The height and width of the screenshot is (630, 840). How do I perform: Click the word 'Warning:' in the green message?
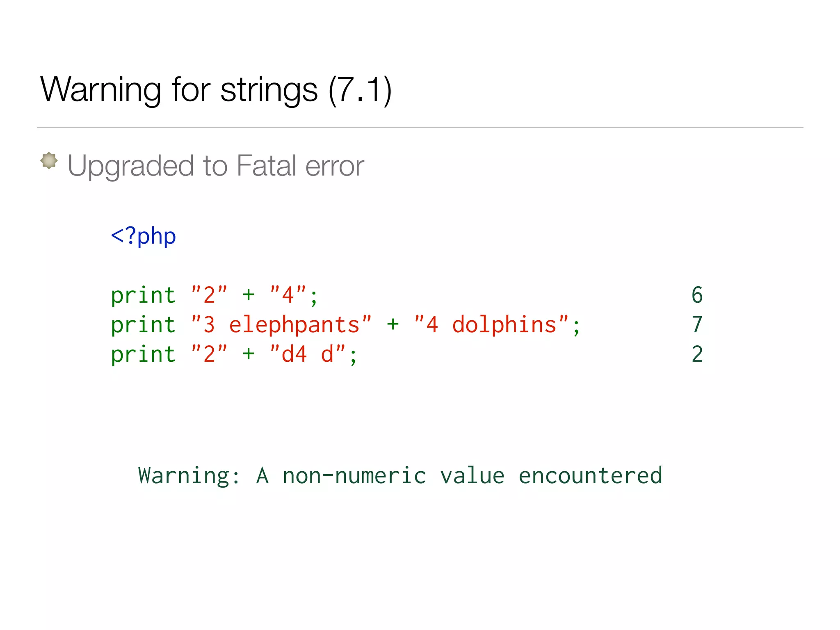(189, 476)
